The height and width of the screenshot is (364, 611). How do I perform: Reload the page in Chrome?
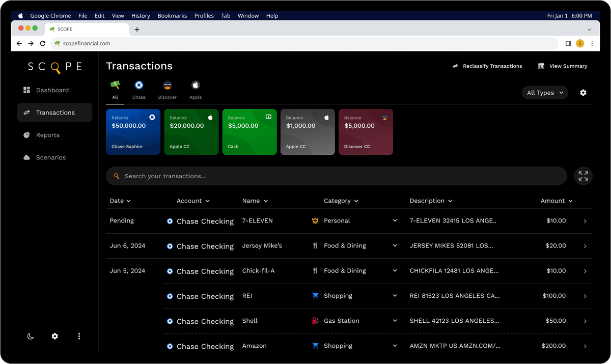point(43,44)
